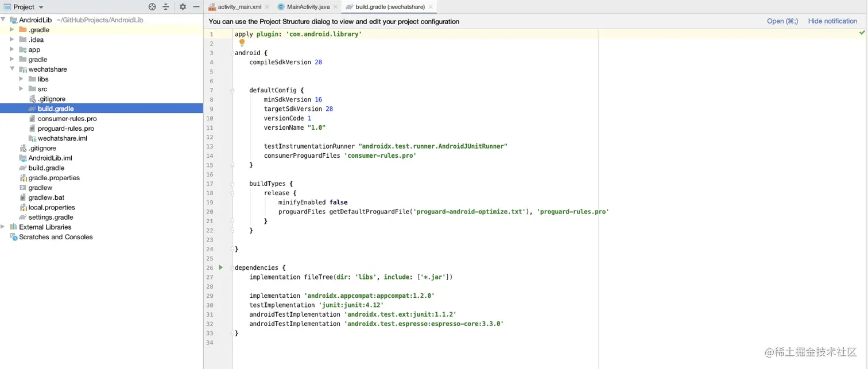
Task: Click on minifyEnabled false line
Action: tap(313, 202)
